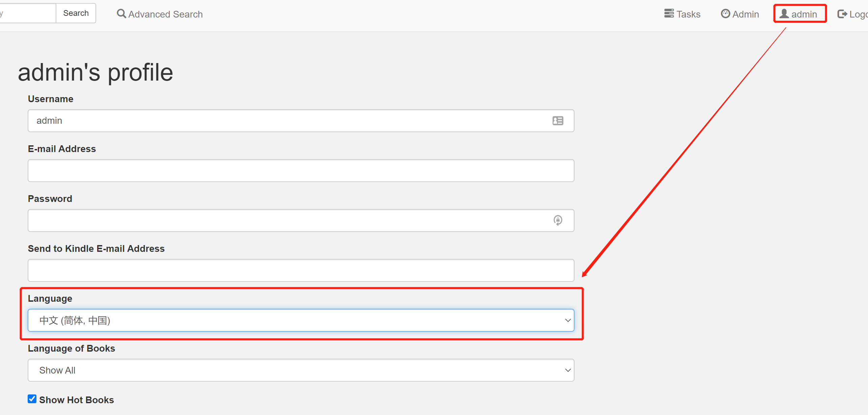Open the Advanced Search link
The image size is (868, 415).
coord(160,14)
